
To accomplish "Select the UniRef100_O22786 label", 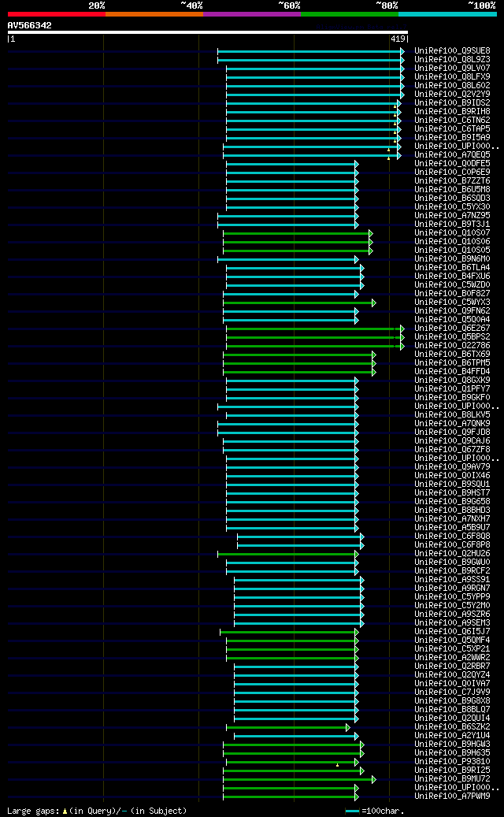I will pos(452,345).
